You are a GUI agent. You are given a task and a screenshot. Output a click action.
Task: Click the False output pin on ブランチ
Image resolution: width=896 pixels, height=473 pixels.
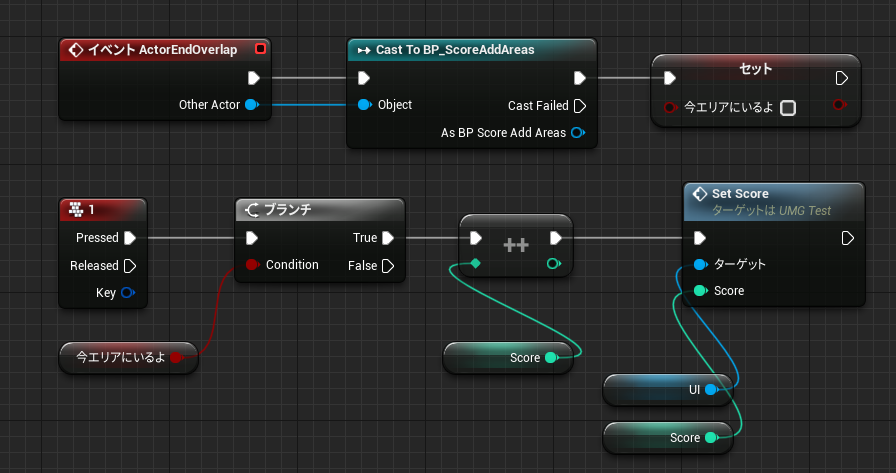coord(388,266)
